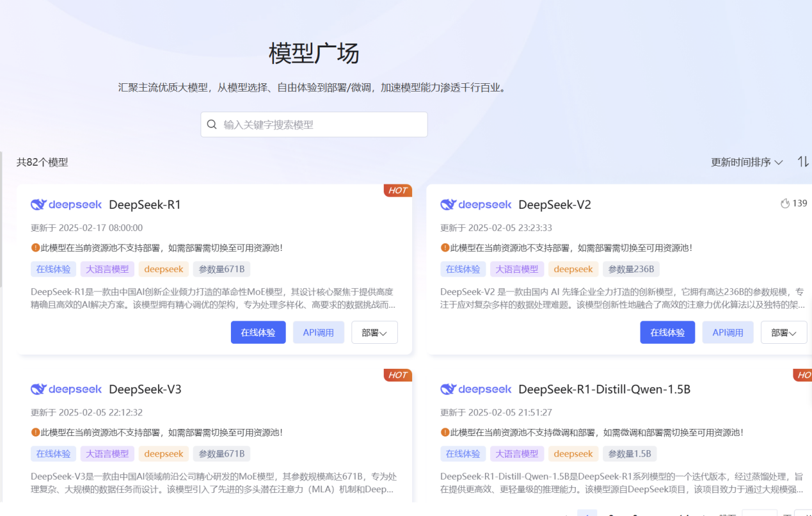The width and height of the screenshot is (812, 516).
Task: Click 在线体验 button for DeepSeek-R1
Action: coord(258,333)
